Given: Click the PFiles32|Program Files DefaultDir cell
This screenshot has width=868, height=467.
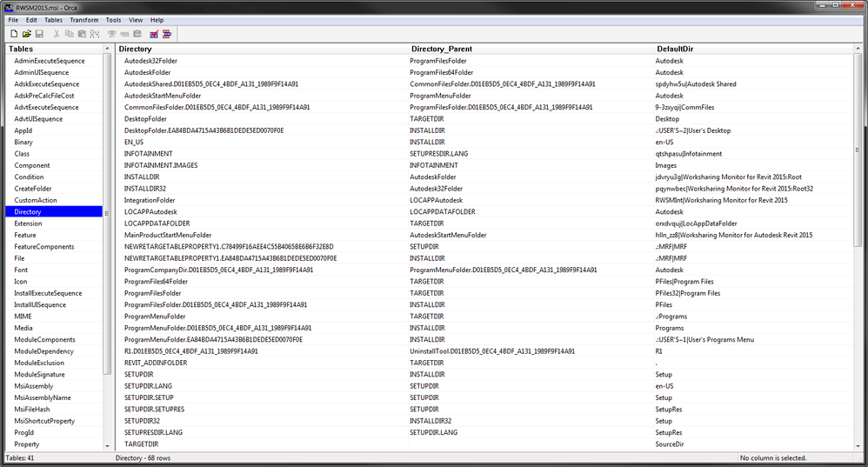Looking at the screenshot, I should coord(688,293).
